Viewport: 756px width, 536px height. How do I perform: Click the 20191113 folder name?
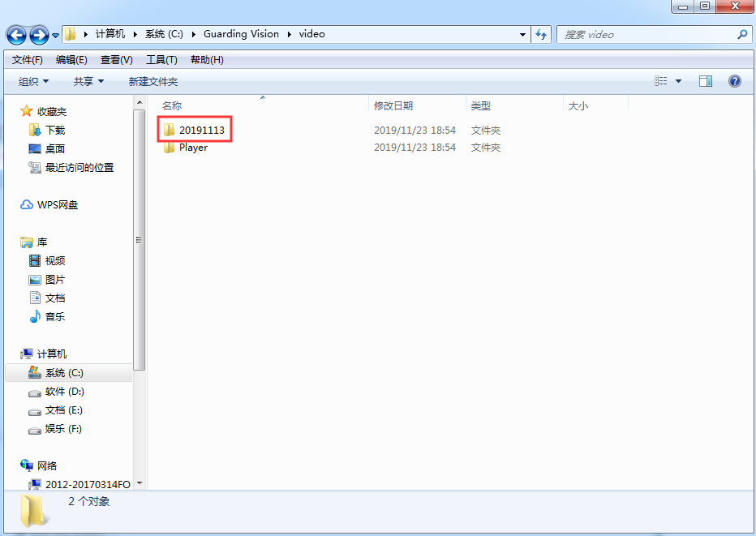coord(201,130)
